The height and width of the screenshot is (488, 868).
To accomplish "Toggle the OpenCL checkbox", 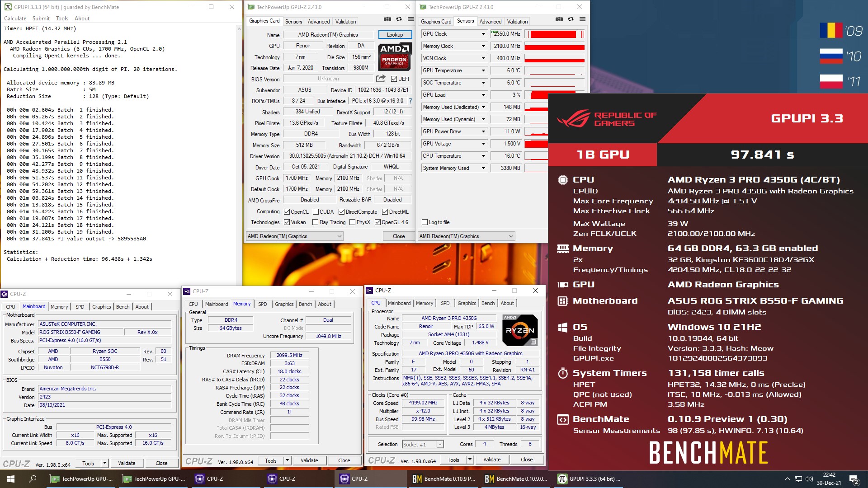I will 287,211.
